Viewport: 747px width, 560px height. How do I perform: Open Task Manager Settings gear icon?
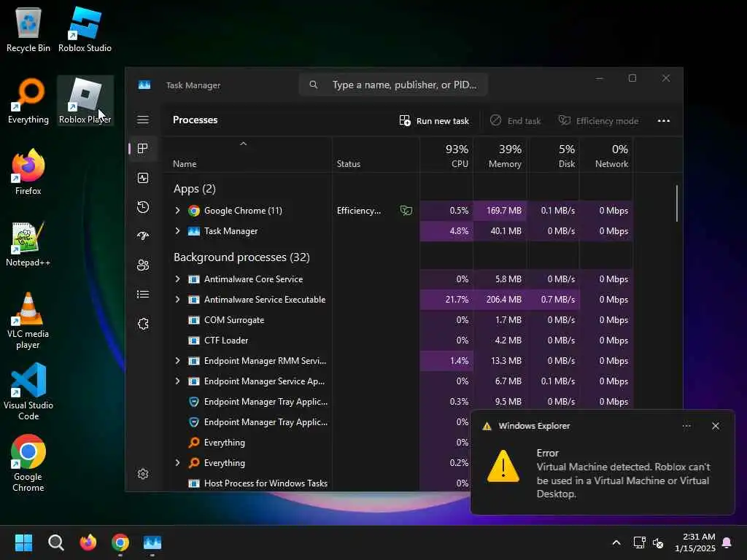(143, 474)
